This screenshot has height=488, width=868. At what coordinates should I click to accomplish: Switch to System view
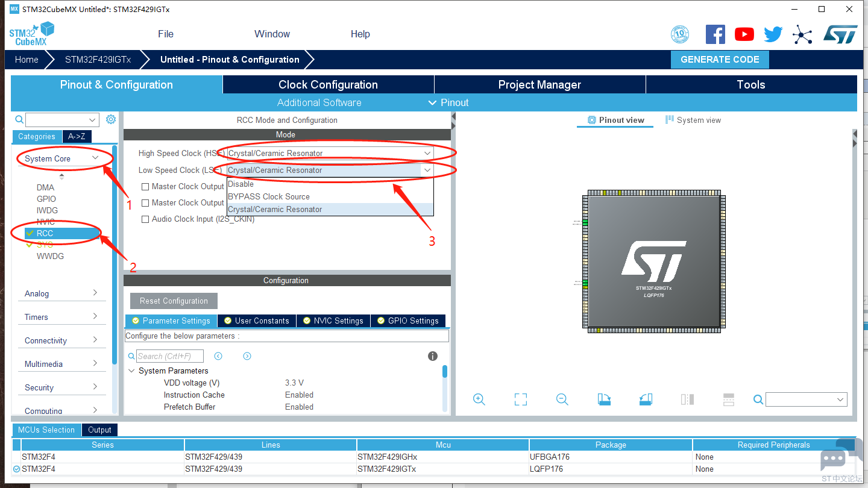[693, 120]
